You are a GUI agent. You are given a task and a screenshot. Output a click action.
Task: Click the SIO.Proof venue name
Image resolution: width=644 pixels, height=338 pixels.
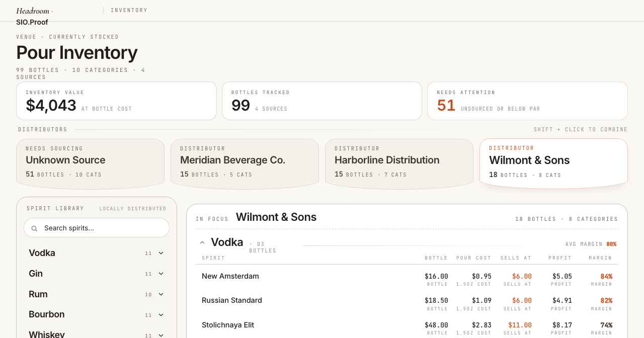(x=32, y=22)
